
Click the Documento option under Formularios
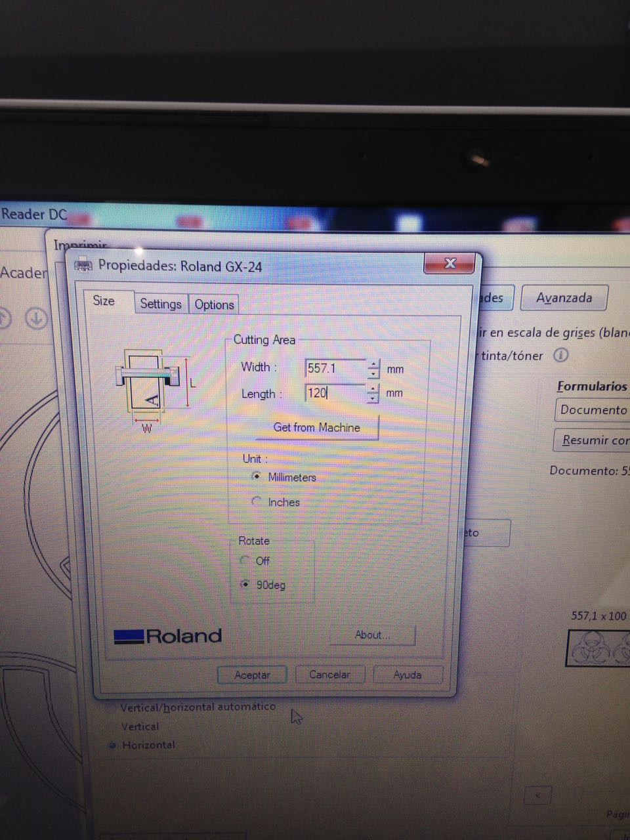(593, 410)
